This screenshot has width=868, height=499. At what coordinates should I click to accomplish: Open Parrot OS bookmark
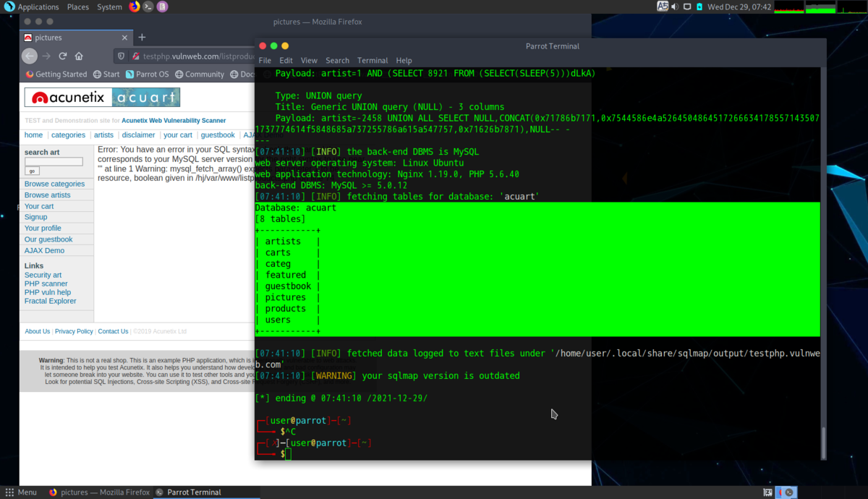(x=147, y=74)
